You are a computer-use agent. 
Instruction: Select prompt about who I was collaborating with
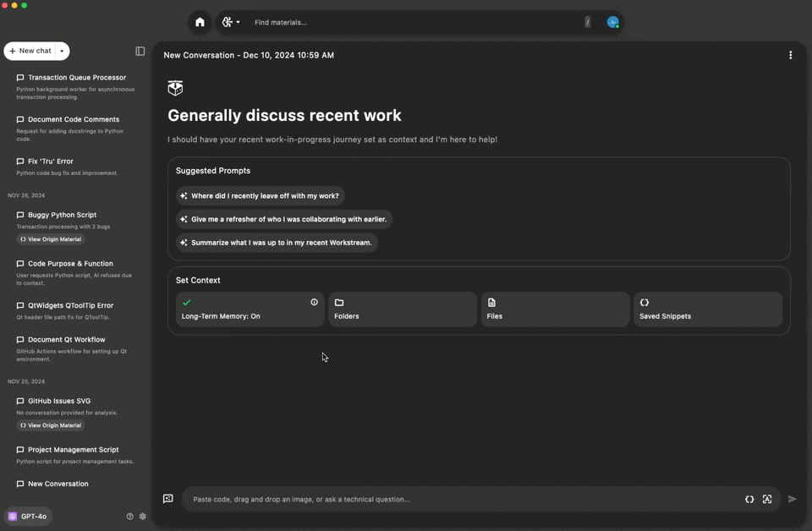[x=284, y=219]
